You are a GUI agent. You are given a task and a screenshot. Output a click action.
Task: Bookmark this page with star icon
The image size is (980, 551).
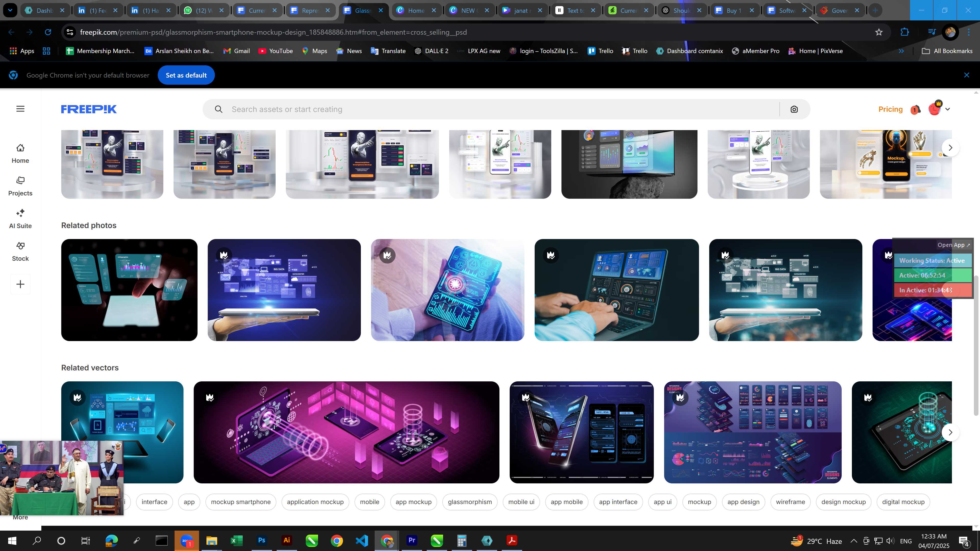[878, 32]
